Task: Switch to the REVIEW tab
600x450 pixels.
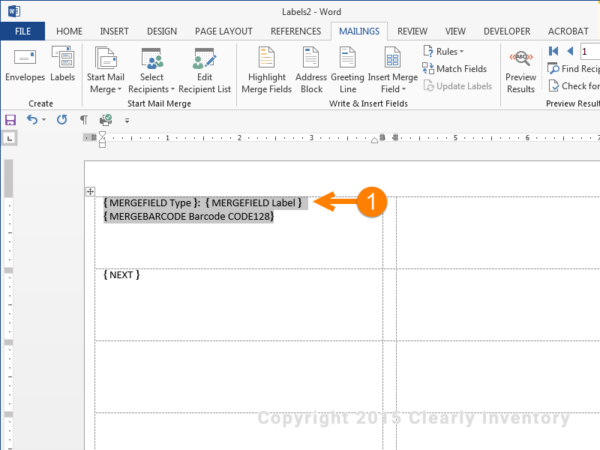Action: [x=412, y=31]
